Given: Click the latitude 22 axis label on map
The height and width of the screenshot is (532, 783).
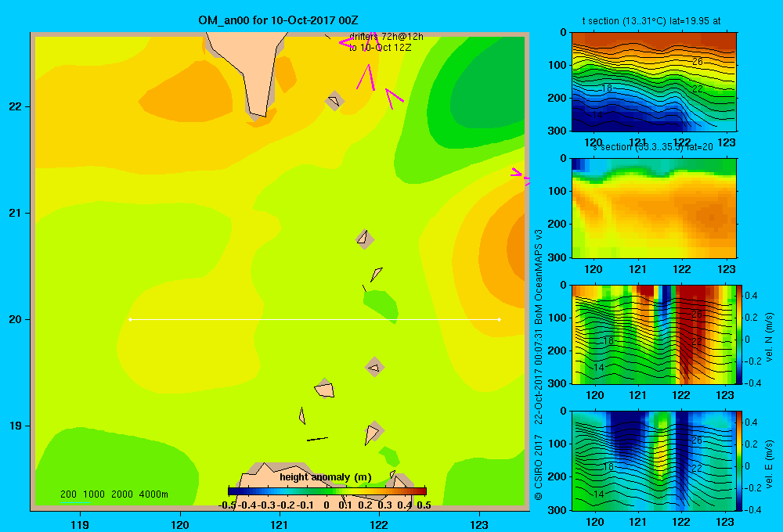Looking at the screenshot, I should (x=15, y=106).
